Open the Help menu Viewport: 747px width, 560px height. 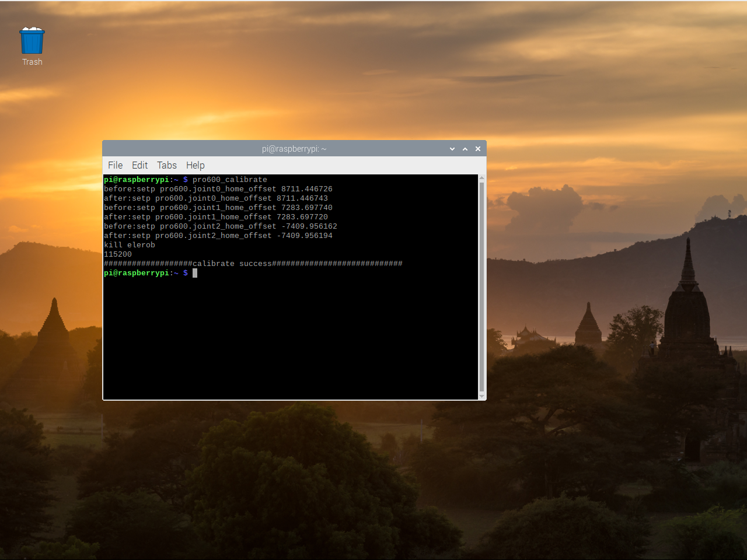point(195,165)
